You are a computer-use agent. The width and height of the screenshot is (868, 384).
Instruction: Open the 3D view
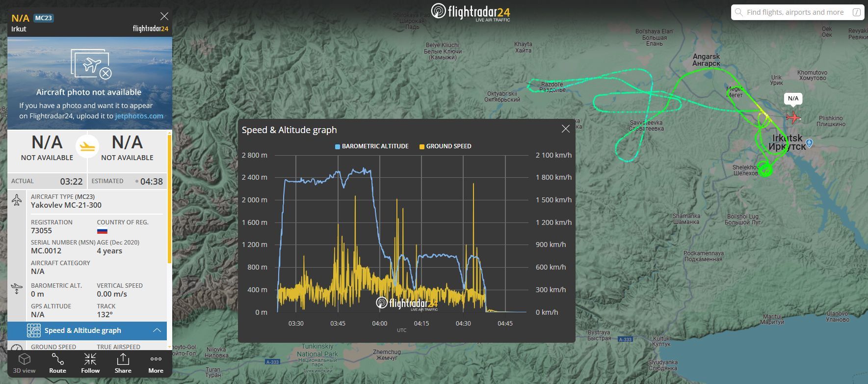coord(24,363)
